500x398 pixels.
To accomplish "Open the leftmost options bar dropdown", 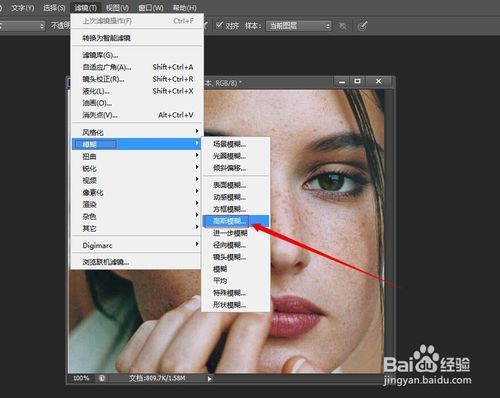I will pyautogui.click(x=22, y=26).
